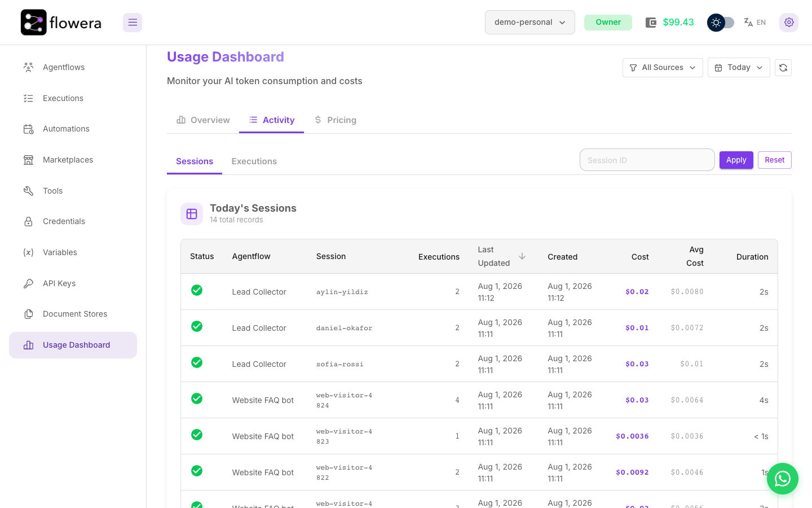Click the $0.0092 cost value

632,472
